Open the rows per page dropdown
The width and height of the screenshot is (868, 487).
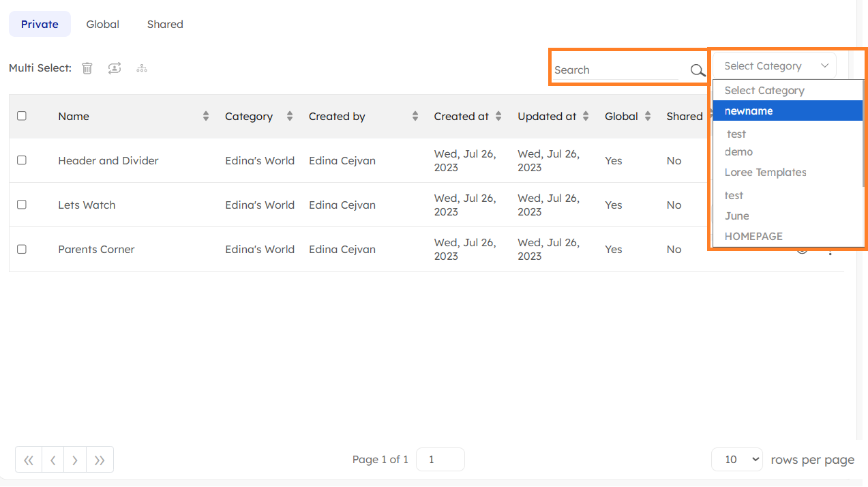click(x=736, y=460)
